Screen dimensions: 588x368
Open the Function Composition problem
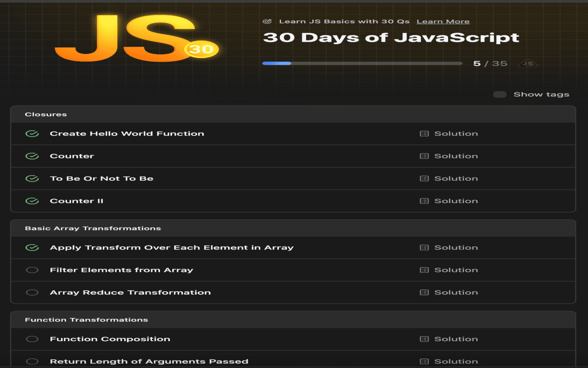pos(110,339)
